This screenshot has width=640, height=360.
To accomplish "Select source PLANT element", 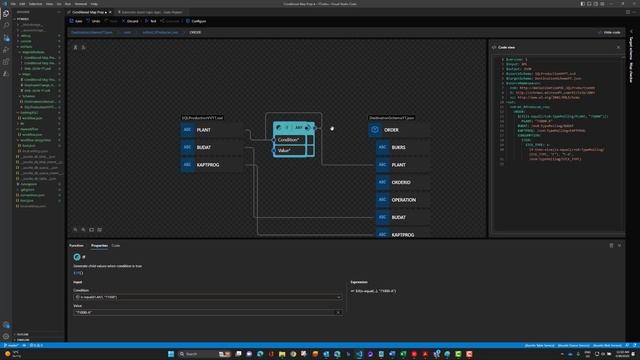I will click(211, 130).
